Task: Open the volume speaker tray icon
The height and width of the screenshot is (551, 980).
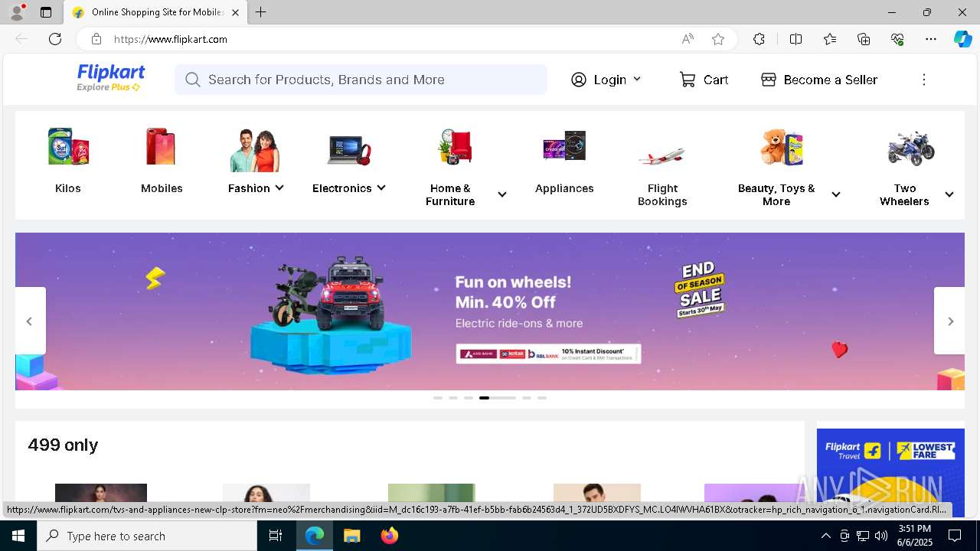Action: coord(881,536)
